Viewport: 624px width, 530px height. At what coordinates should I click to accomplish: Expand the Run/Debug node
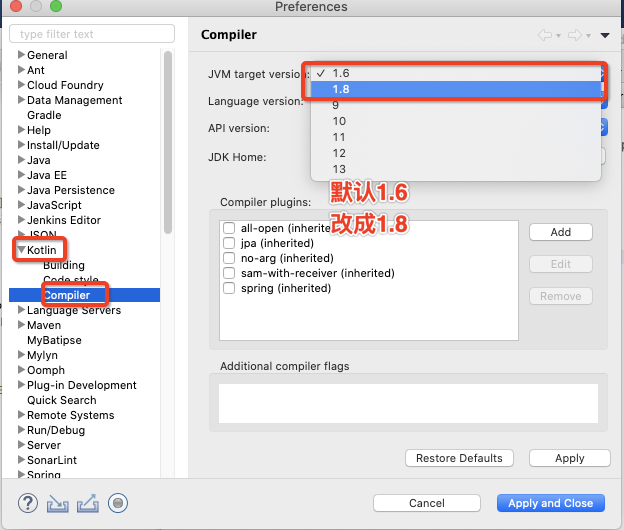point(21,430)
